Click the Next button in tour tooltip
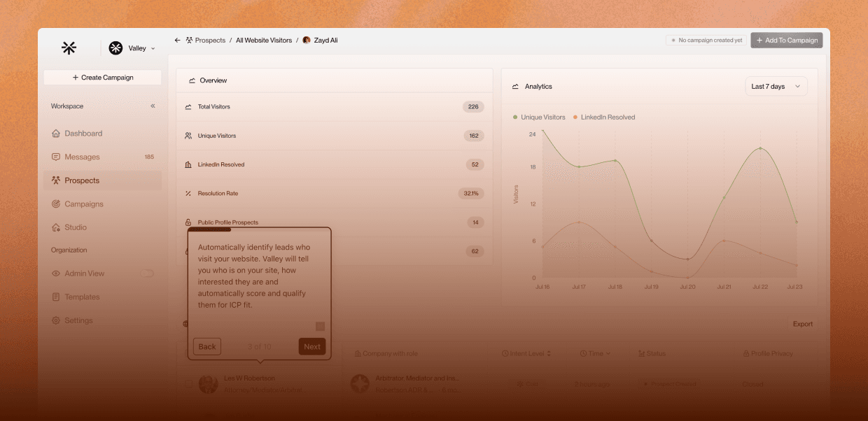The width and height of the screenshot is (868, 421). [x=312, y=346]
